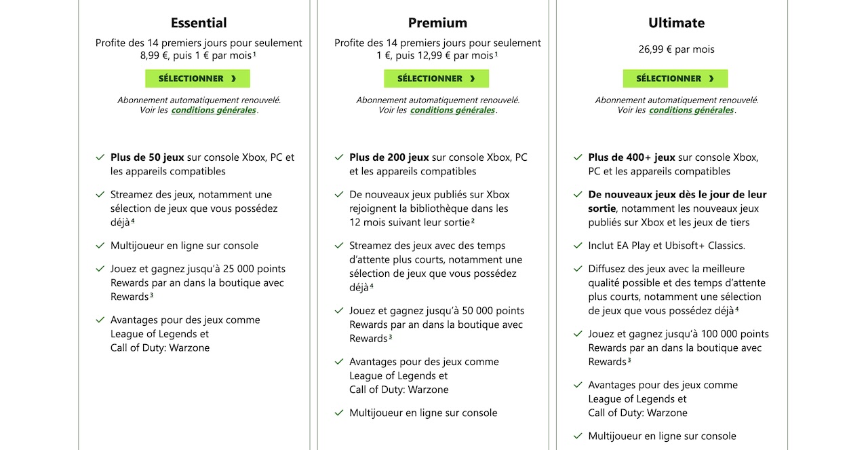Click the "26,99 € par mois" price text
This screenshot has height=450, width=868.
coord(676,50)
